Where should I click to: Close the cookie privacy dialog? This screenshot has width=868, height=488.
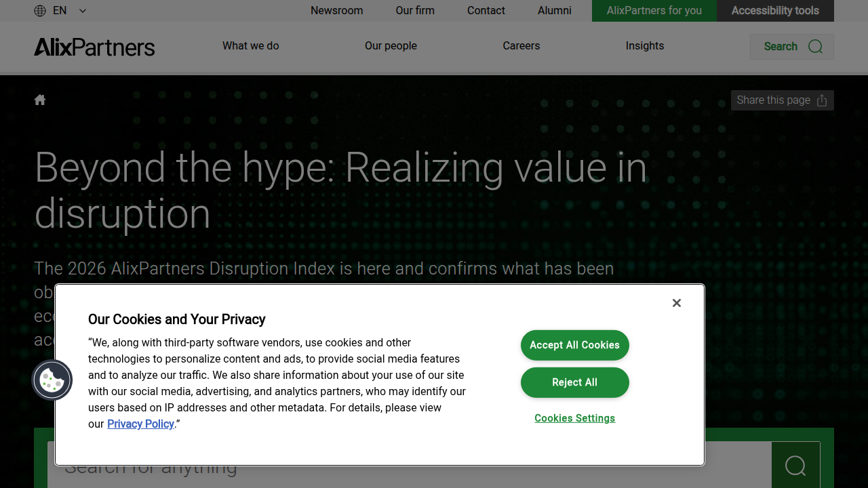[x=677, y=303]
